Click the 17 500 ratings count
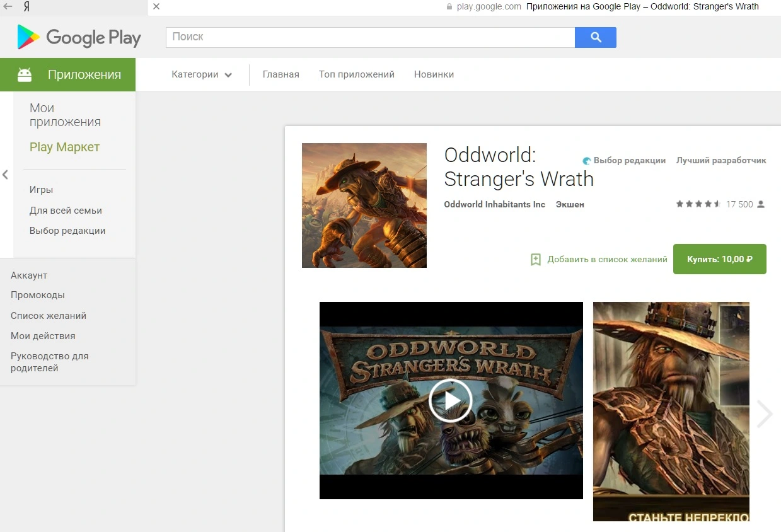The width and height of the screenshot is (781, 532). (739, 204)
